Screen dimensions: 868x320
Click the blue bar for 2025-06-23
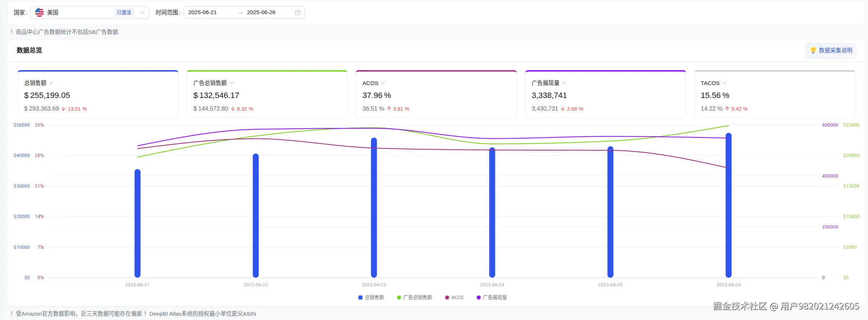(374, 208)
